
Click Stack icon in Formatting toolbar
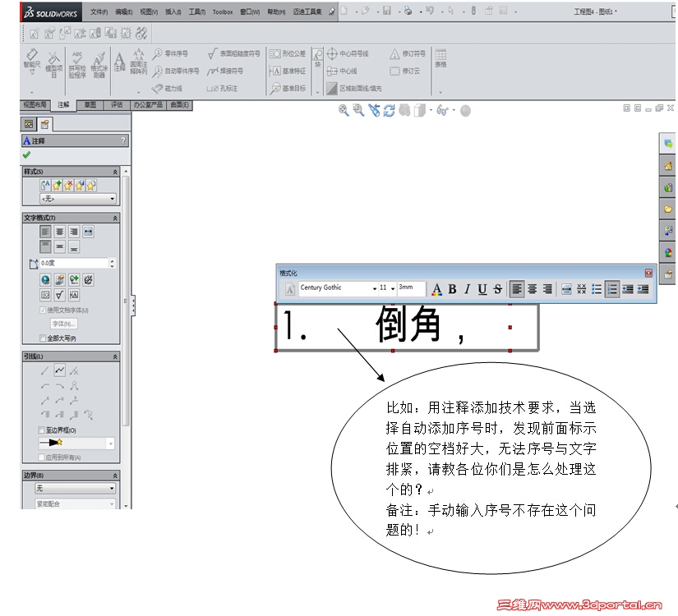point(582,289)
